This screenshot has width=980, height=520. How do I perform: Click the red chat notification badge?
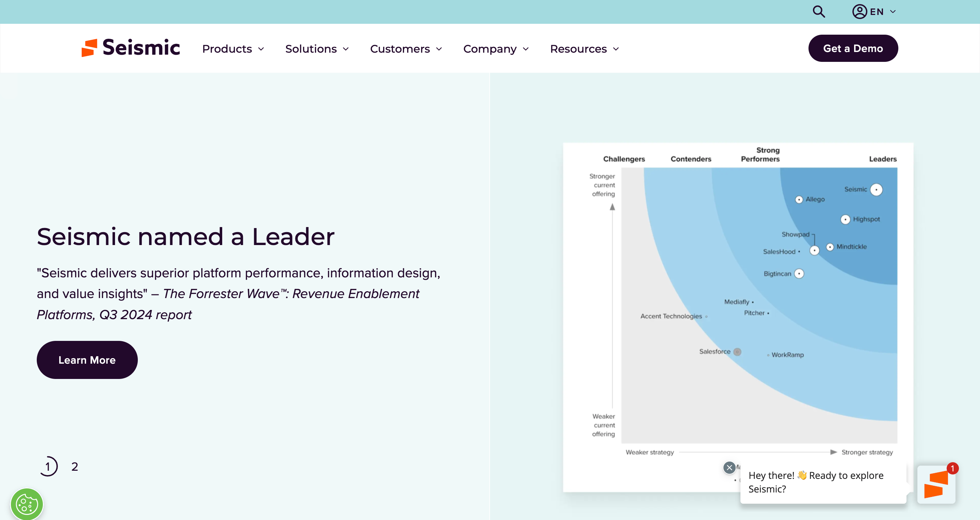tap(953, 468)
